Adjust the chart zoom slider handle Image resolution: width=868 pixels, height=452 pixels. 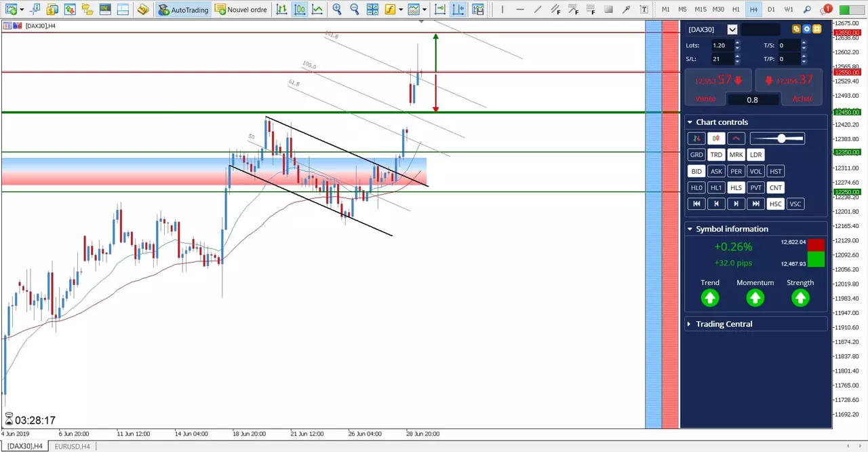781,138
